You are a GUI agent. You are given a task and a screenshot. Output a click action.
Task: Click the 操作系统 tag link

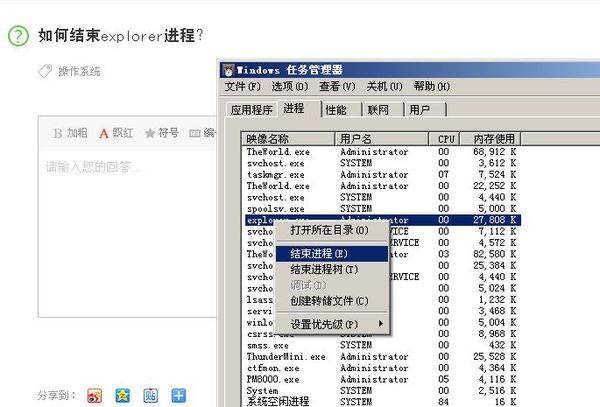point(79,71)
